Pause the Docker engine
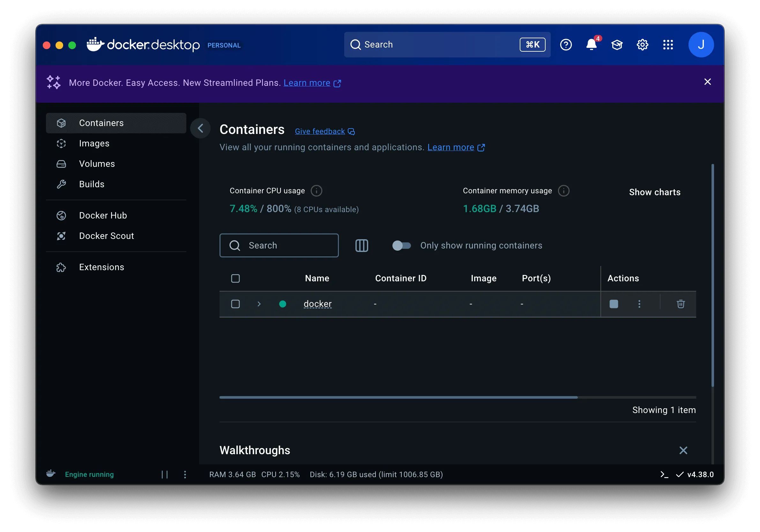Screen dimensions: 760x532 click(x=165, y=475)
